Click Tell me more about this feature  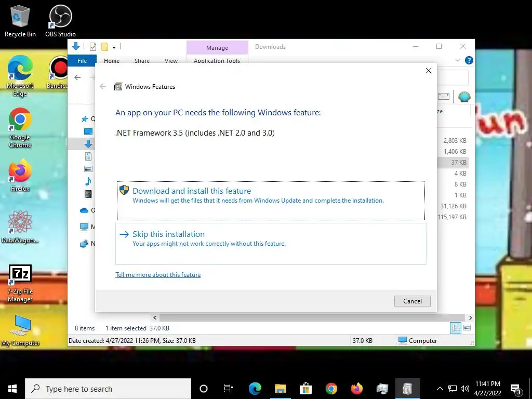158,275
